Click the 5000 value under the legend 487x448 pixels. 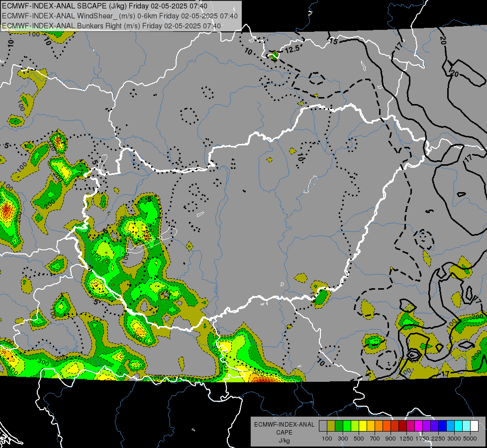coord(470,439)
